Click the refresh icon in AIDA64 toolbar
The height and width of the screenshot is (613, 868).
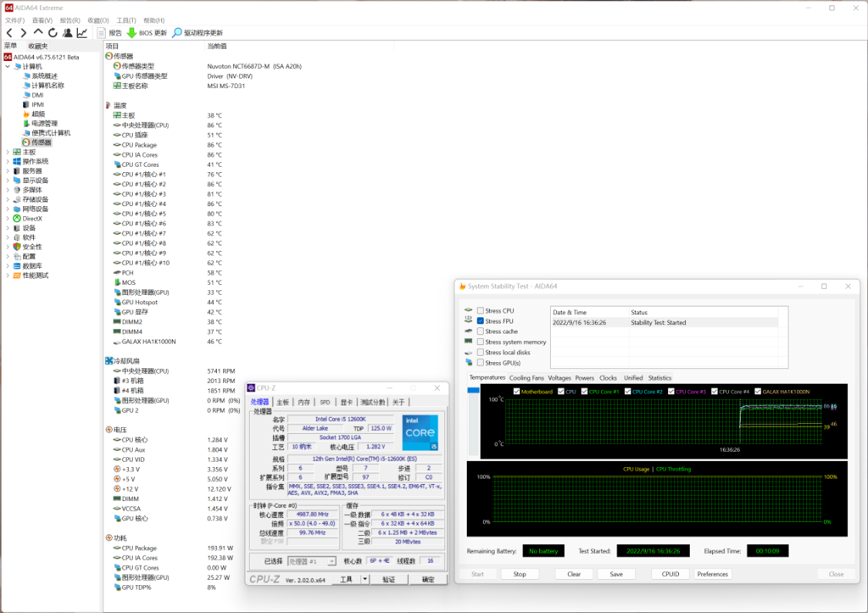52,32
